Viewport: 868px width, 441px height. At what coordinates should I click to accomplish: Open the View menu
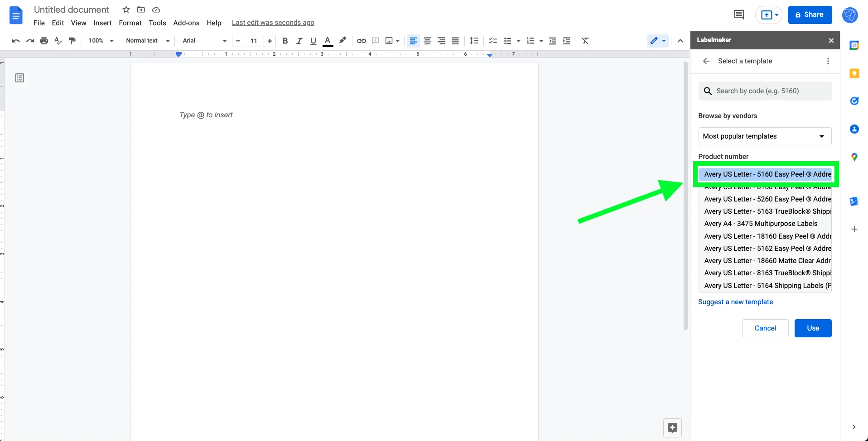point(78,23)
